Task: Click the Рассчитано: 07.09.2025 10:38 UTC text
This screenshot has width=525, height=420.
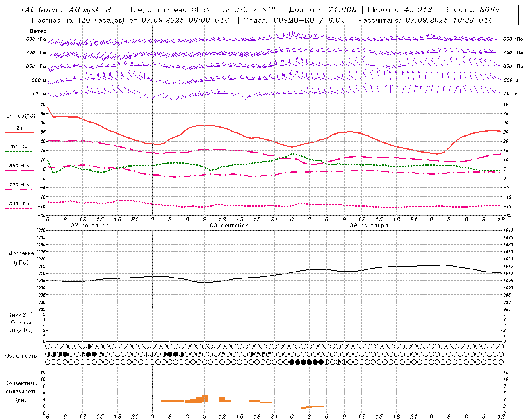Action: [426, 20]
